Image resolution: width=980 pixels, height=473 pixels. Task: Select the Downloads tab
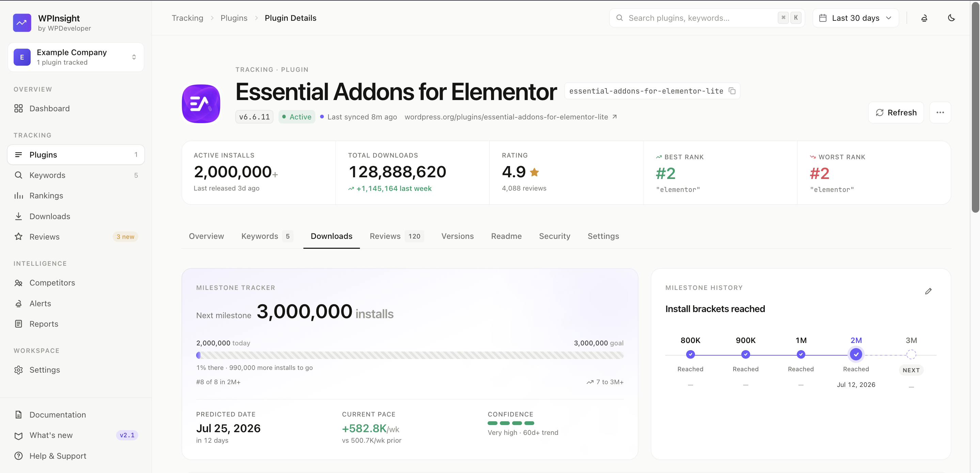tap(331, 236)
